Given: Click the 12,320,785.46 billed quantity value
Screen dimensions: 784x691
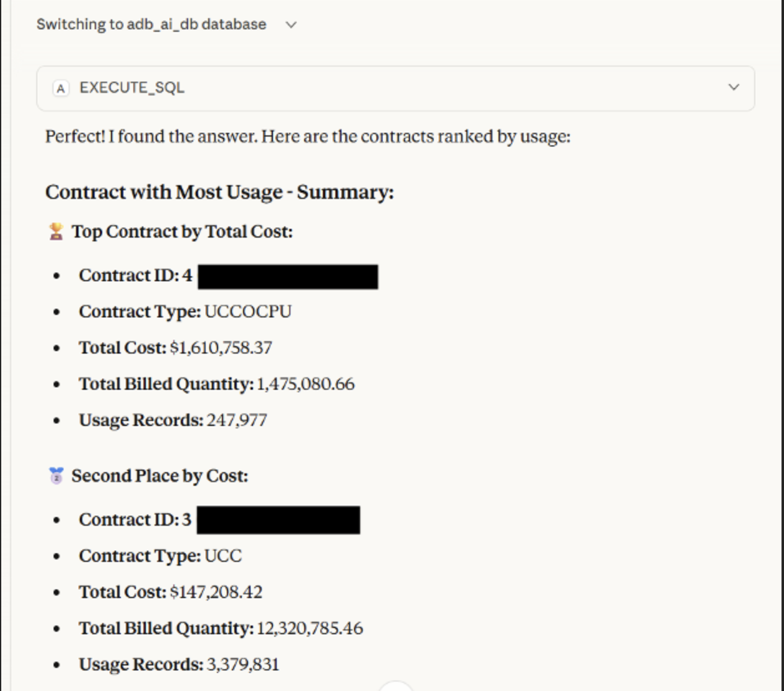Looking at the screenshot, I should click(x=310, y=629).
